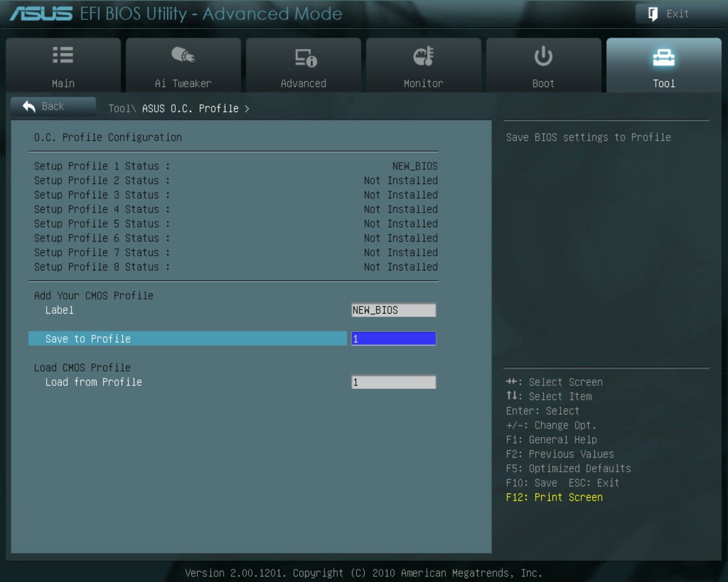Image resolution: width=728 pixels, height=582 pixels.
Task: Switch to the Advanced tab label
Action: (303, 84)
